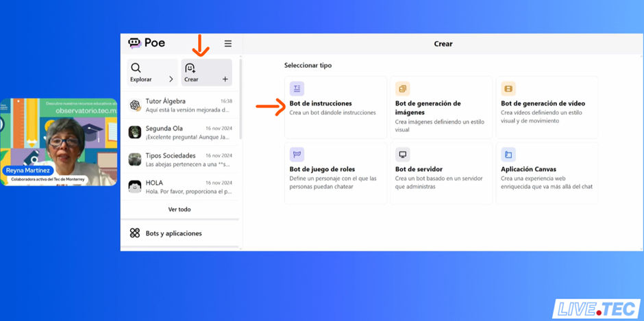Open the Tutor Álgebra chat
The image size is (644, 321).
click(x=180, y=105)
